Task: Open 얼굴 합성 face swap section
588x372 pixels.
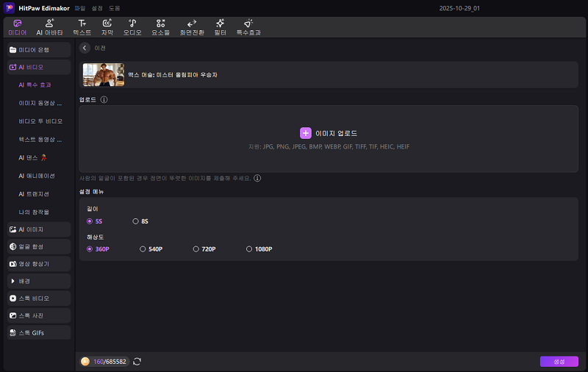Action: pos(39,247)
